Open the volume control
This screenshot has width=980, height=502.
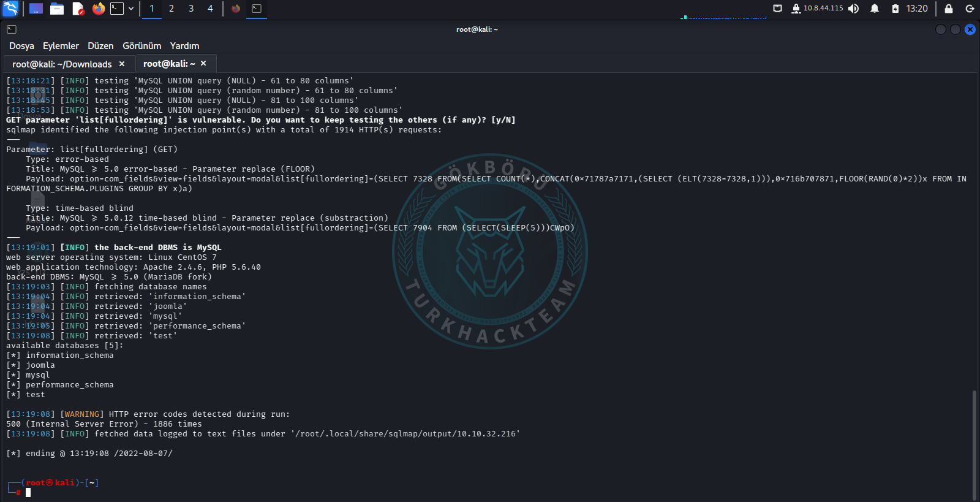[854, 9]
